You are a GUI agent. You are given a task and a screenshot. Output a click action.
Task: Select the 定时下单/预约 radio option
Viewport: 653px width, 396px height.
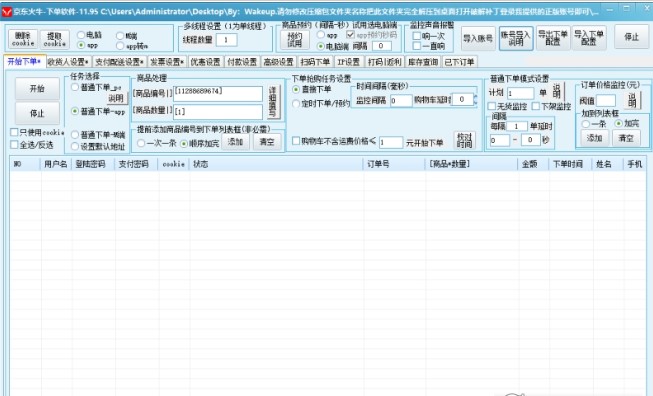click(296, 103)
